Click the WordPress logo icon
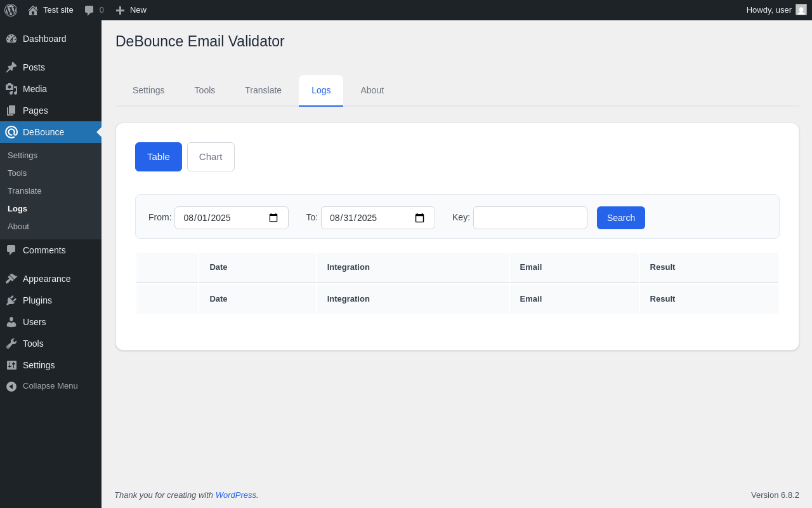 (x=11, y=10)
